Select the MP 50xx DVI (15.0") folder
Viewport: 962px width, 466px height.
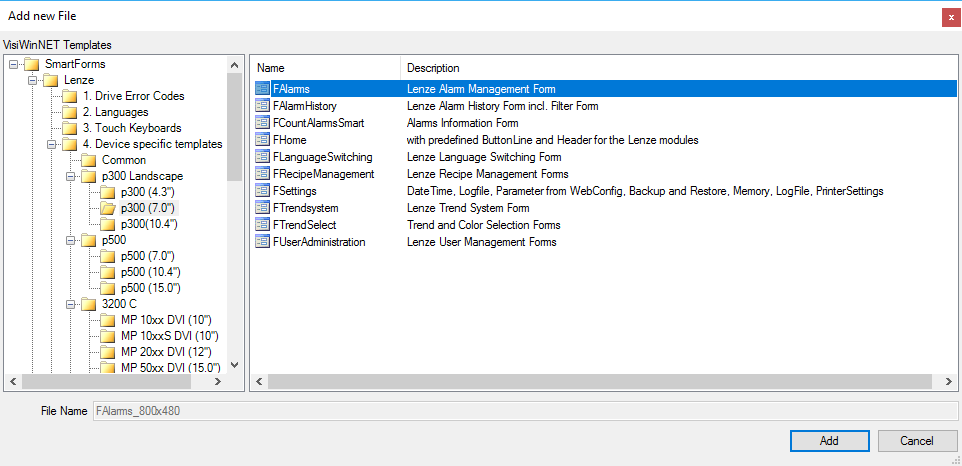[171, 368]
